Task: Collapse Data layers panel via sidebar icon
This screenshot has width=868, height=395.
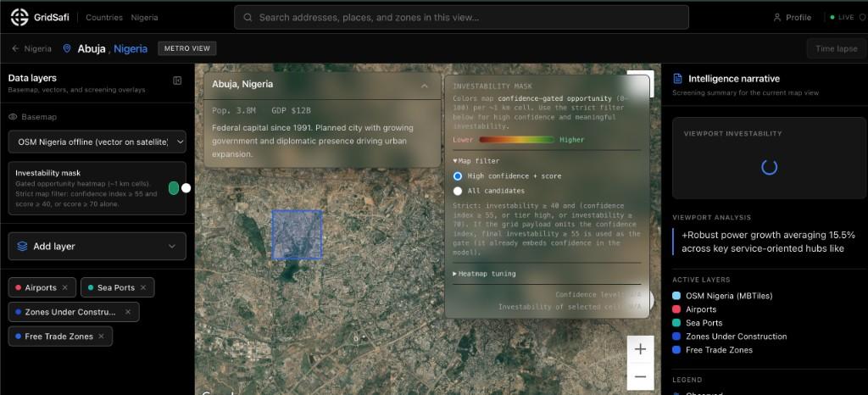Action: (177, 81)
